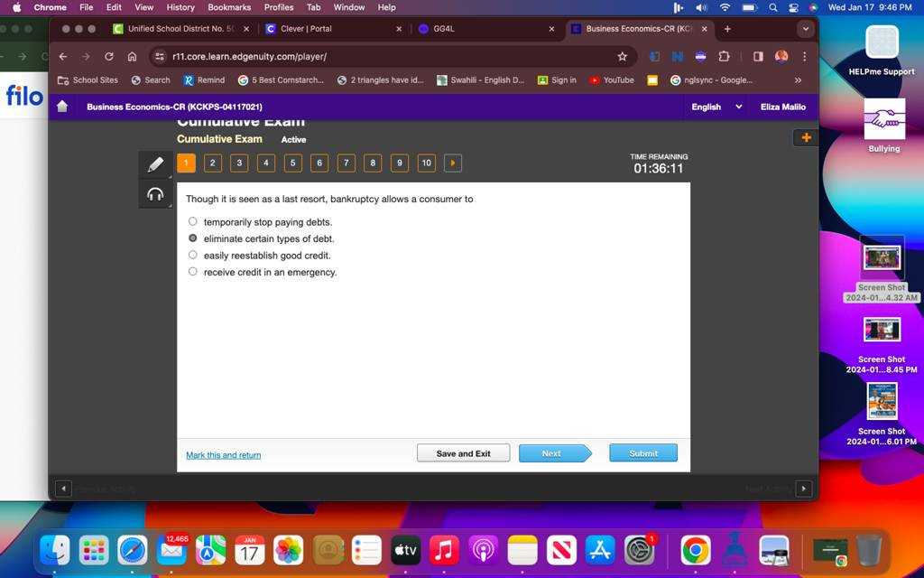924x578 pixels.
Task: Open System Settings from the Dock
Action: [639, 551]
